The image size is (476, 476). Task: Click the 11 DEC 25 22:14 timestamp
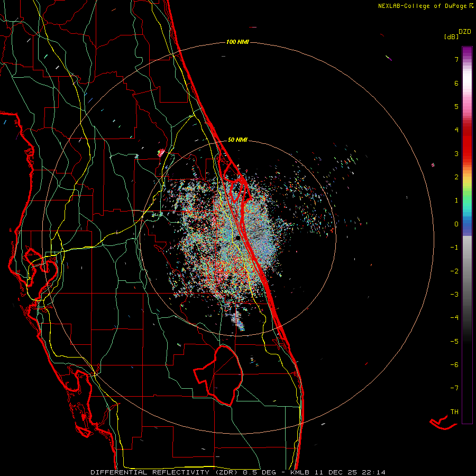click(350, 472)
